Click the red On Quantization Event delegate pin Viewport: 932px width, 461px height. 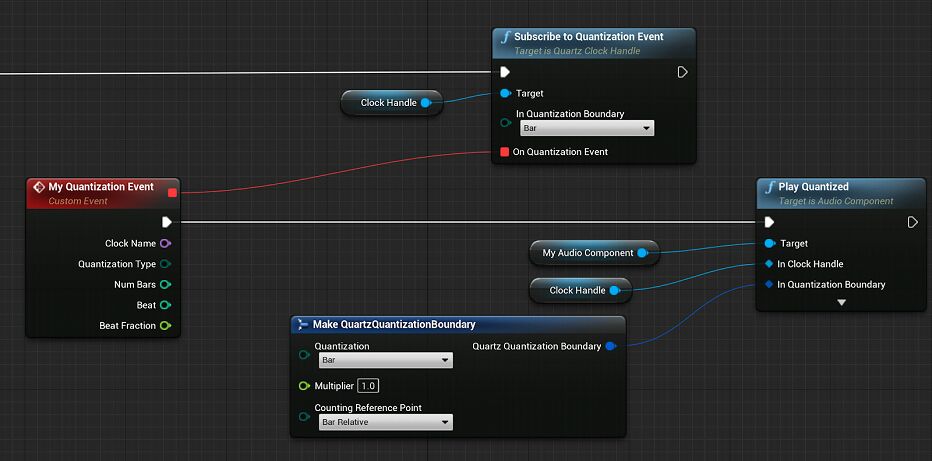tap(505, 152)
